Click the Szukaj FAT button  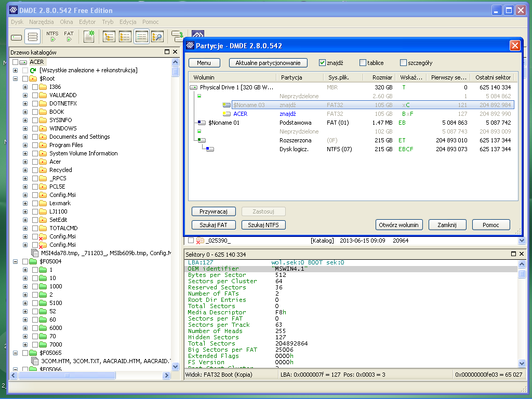[214, 224]
